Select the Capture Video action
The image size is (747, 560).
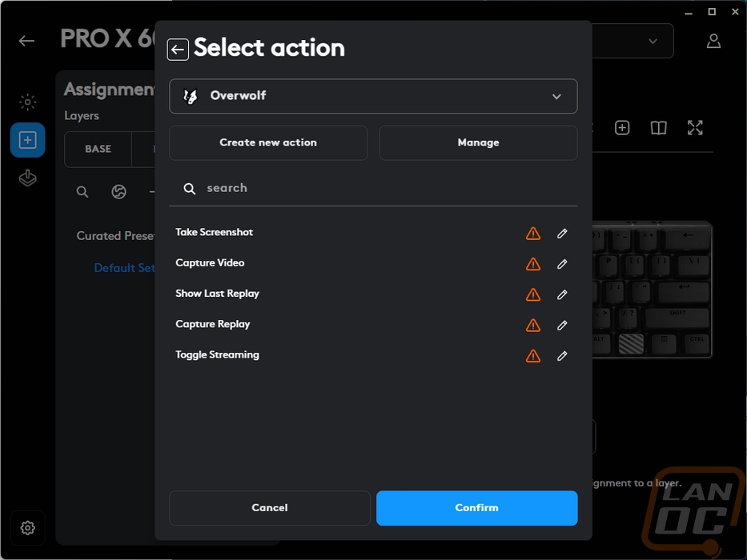pyautogui.click(x=210, y=263)
